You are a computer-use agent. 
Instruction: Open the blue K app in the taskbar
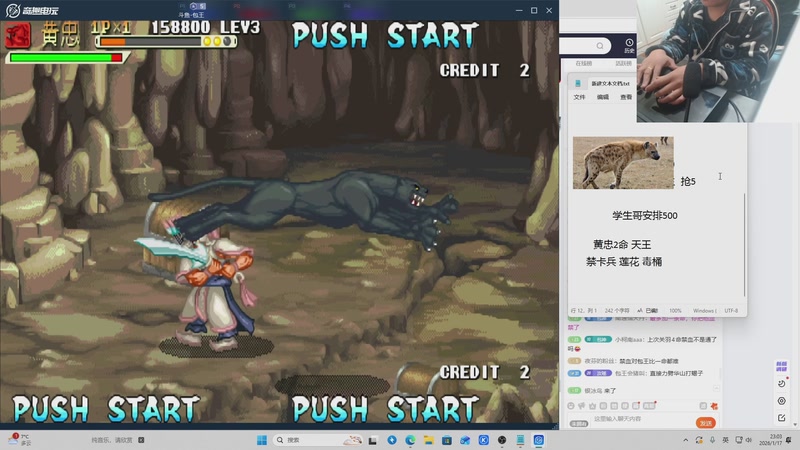click(484, 440)
